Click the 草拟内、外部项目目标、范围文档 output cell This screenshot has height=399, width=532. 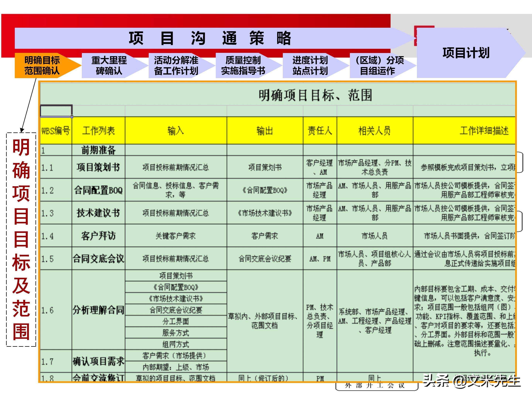265,321
